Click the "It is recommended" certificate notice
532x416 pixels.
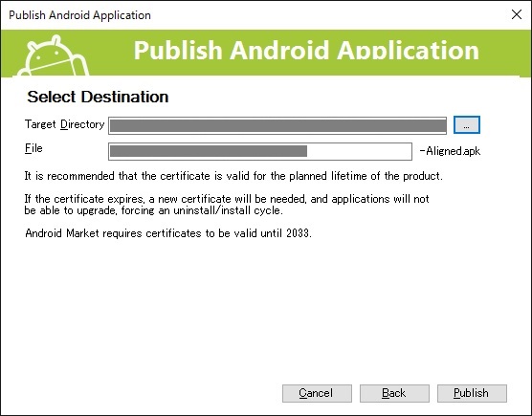(233, 176)
